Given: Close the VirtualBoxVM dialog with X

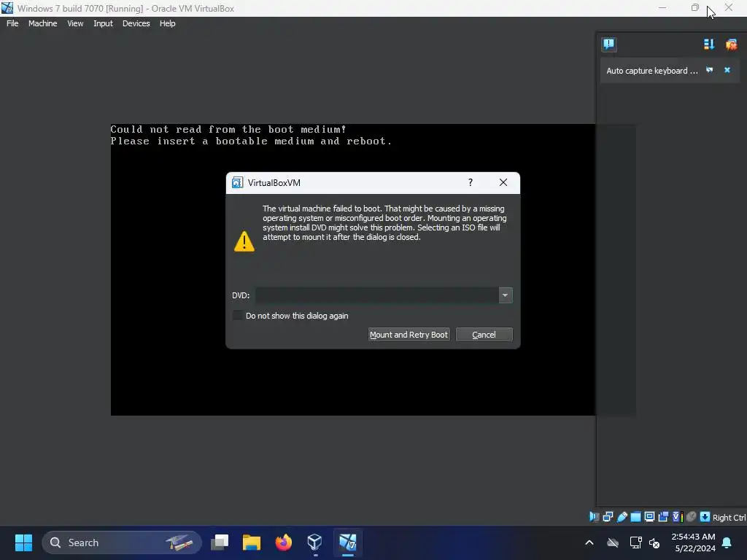Looking at the screenshot, I should click(x=503, y=182).
